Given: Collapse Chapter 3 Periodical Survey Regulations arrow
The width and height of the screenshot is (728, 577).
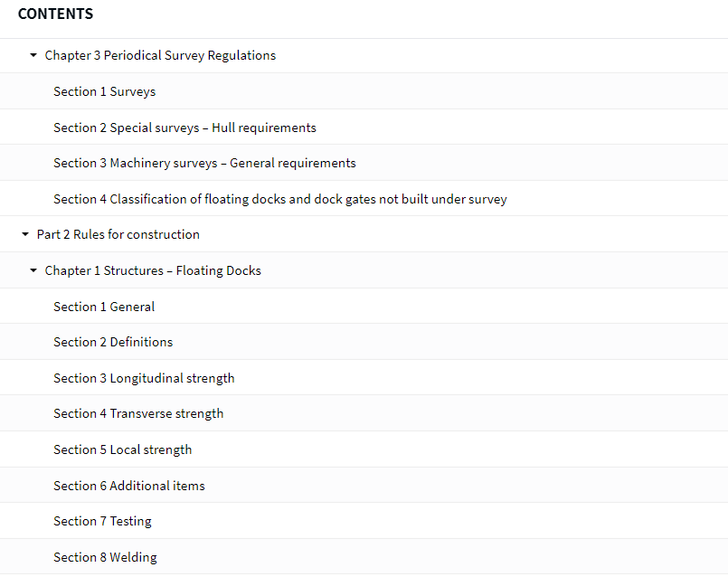Looking at the screenshot, I should (33, 55).
